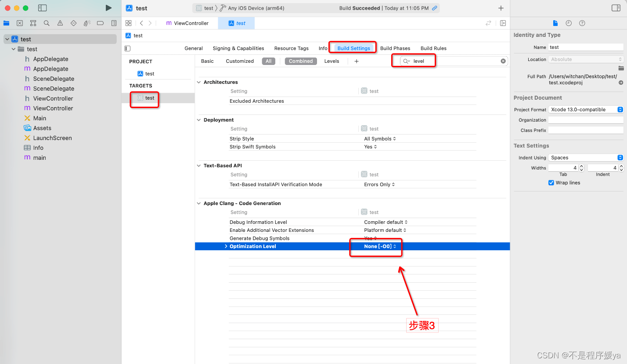The width and height of the screenshot is (627, 364).
Task: Clear the build settings search field
Action: pos(503,61)
